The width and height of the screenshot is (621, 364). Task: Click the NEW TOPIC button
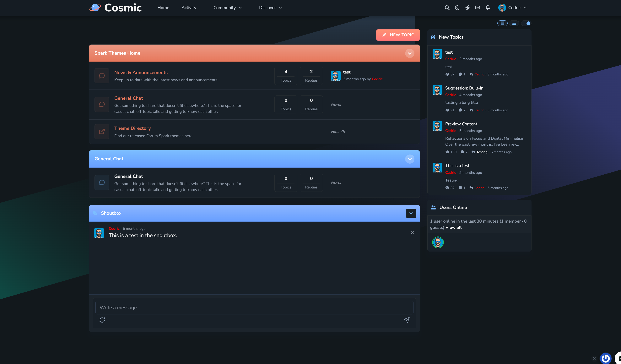pyautogui.click(x=398, y=35)
